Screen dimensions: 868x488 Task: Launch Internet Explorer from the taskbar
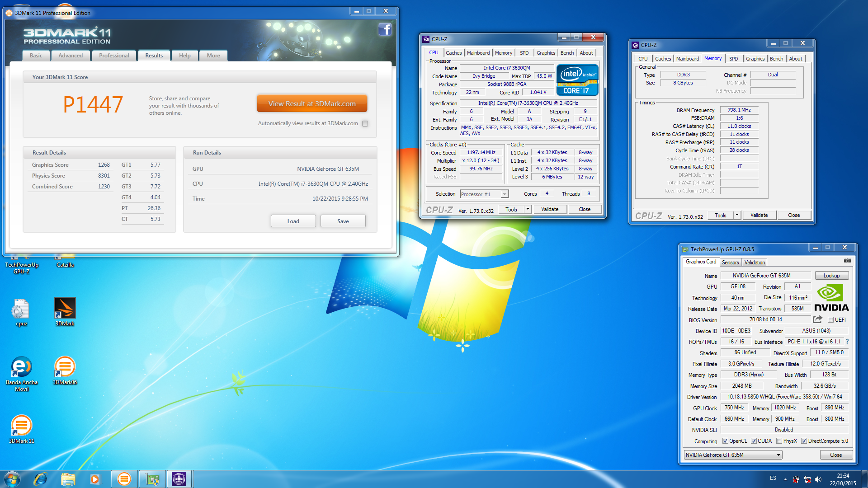pyautogui.click(x=41, y=479)
